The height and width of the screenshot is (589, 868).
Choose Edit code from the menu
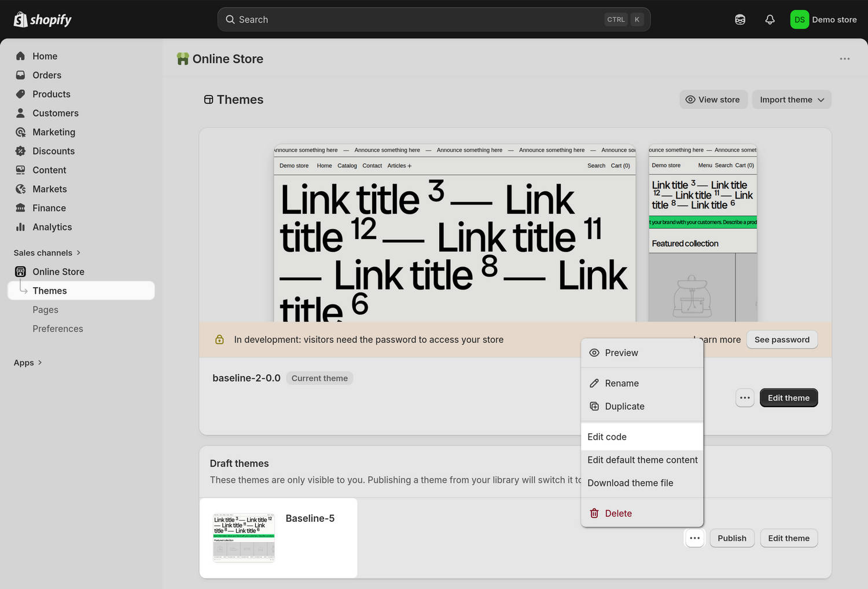pos(607,437)
